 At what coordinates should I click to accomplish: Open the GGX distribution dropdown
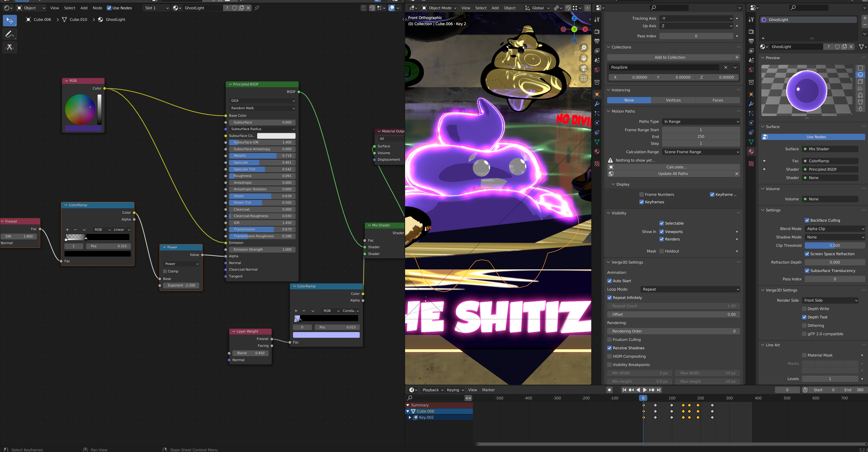click(262, 100)
